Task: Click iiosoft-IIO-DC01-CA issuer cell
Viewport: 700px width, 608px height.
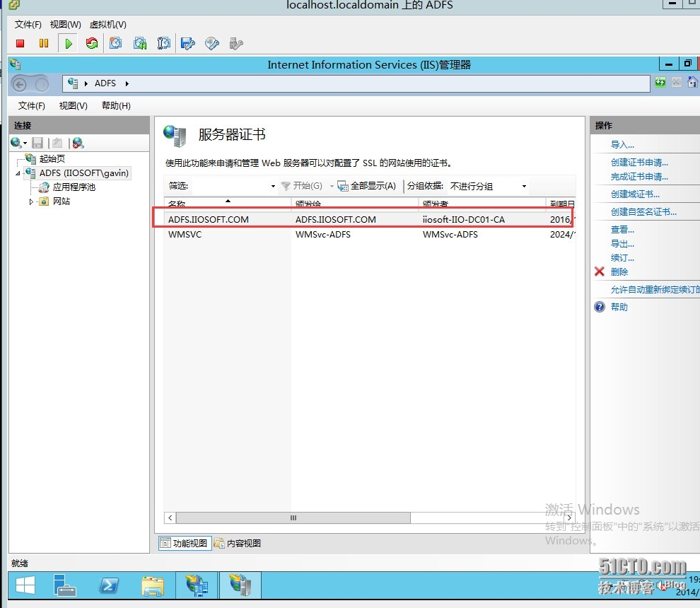Action: click(x=463, y=220)
